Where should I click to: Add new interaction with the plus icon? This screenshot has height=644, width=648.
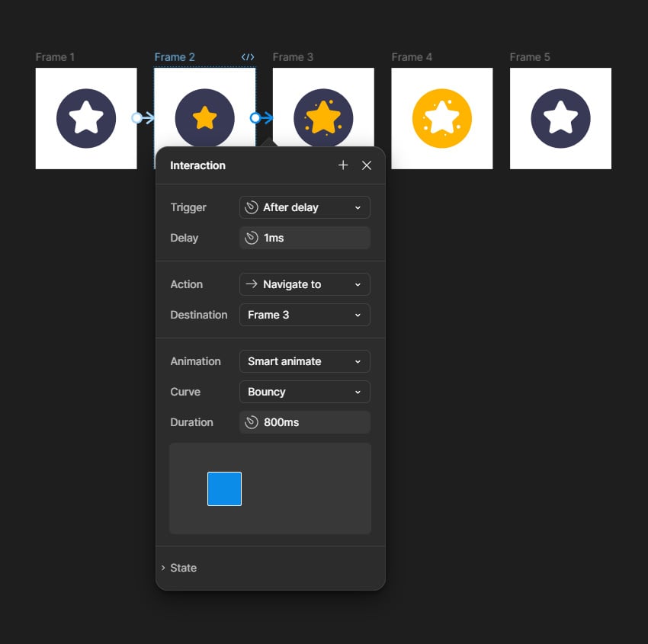tap(342, 165)
